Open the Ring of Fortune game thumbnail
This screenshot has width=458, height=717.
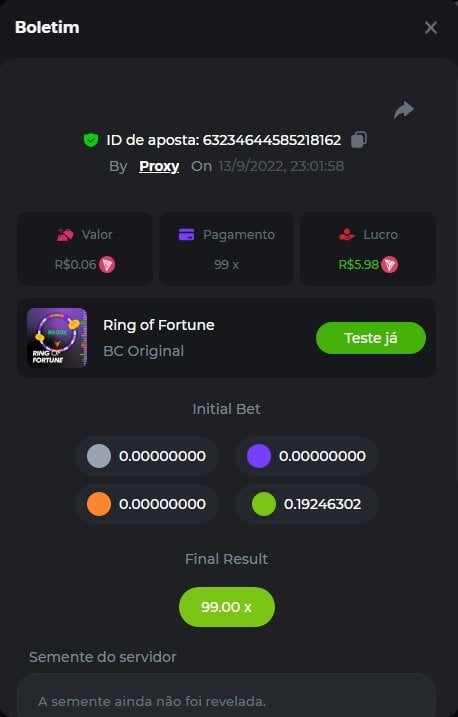pos(57,338)
